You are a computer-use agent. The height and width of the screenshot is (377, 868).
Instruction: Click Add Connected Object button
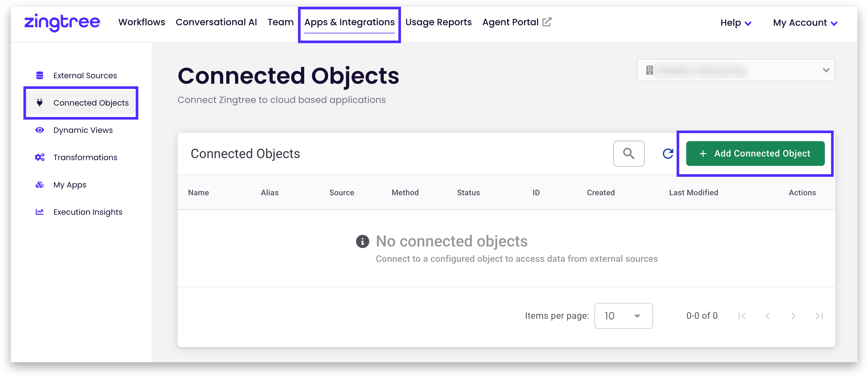pos(755,154)
